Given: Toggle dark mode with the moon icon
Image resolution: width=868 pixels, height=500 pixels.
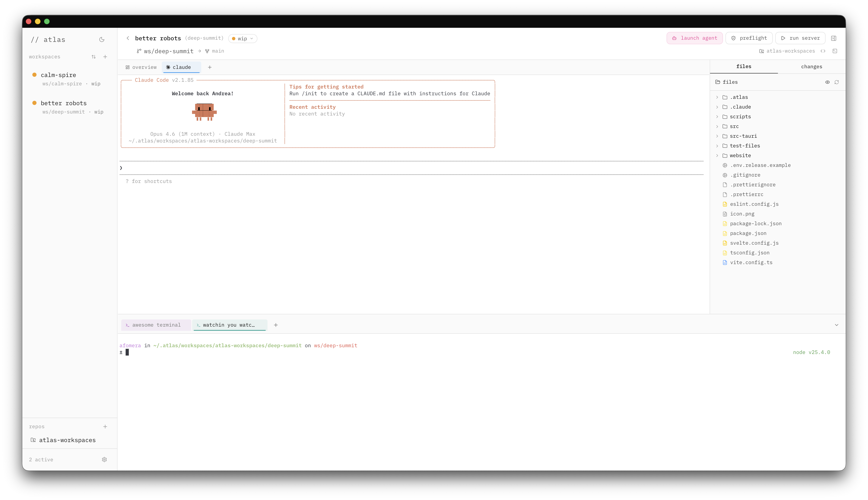Looking at the screenshot, I should [x=102, y=39].
